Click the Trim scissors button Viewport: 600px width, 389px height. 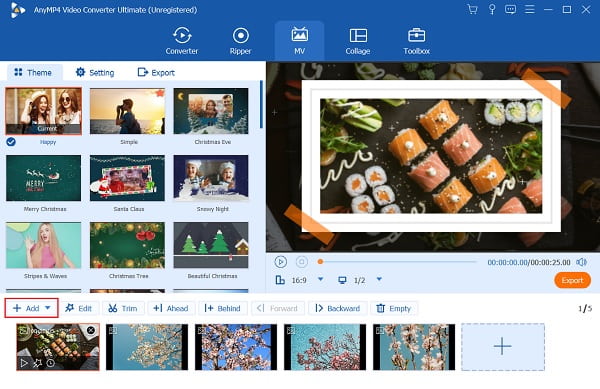[123, 308]
